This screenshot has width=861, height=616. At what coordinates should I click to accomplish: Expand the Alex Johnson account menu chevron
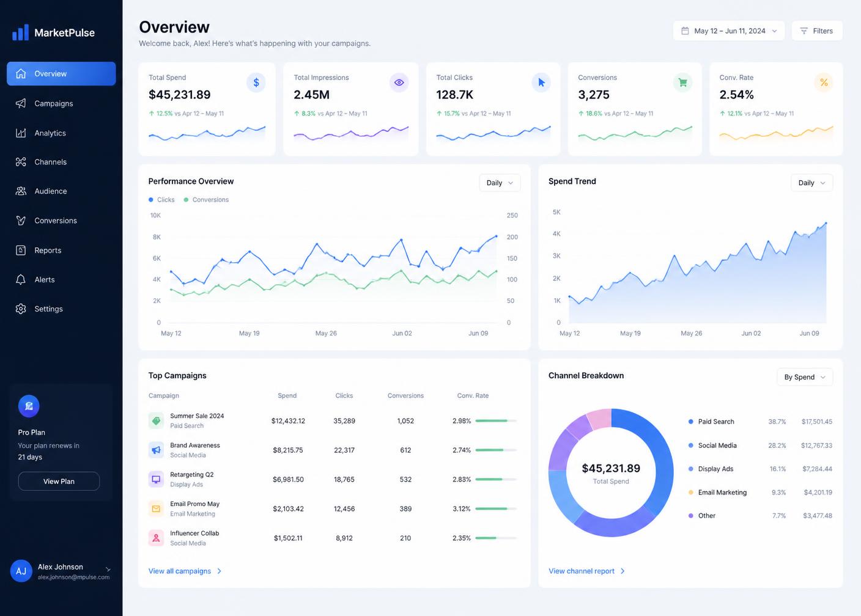coord(108,570)
